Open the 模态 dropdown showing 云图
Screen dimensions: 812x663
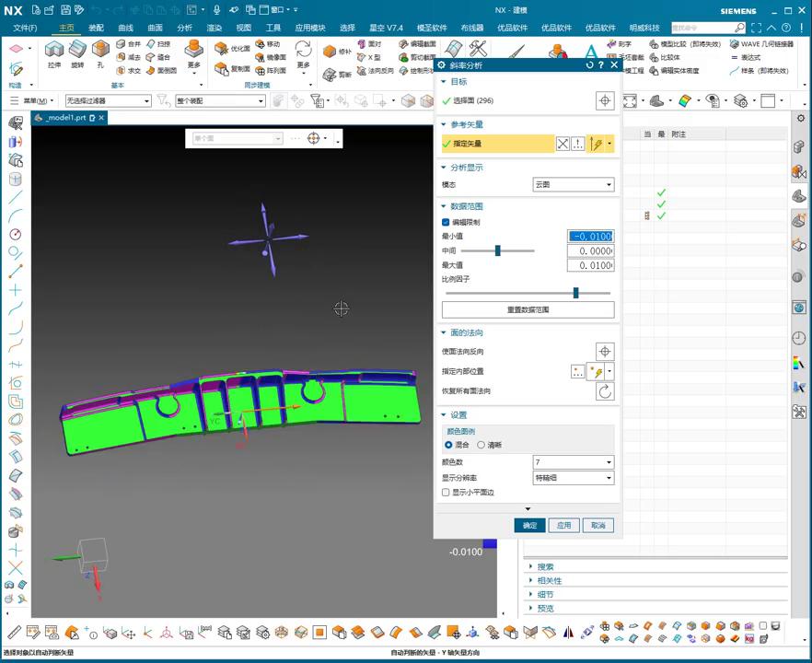[574, 185]
